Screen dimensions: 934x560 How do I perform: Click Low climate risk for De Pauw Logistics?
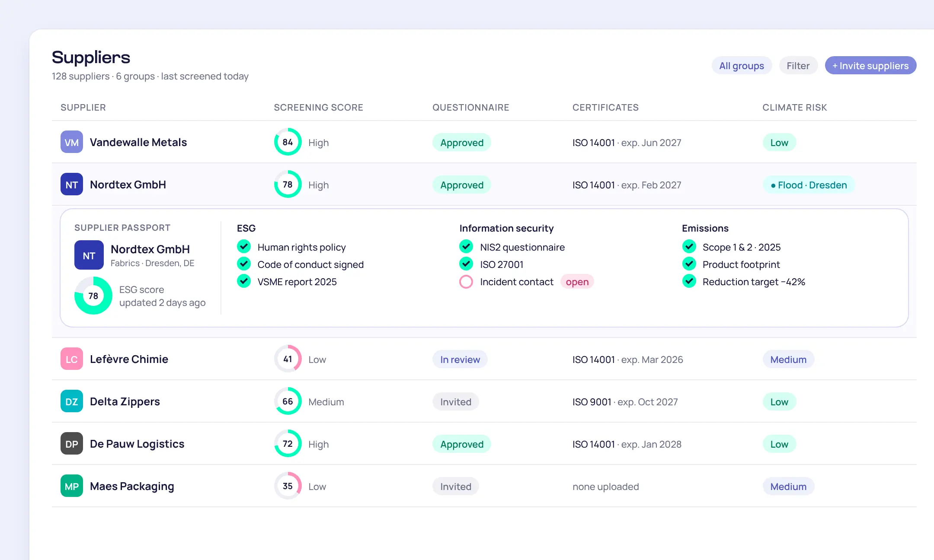(779, 444)
